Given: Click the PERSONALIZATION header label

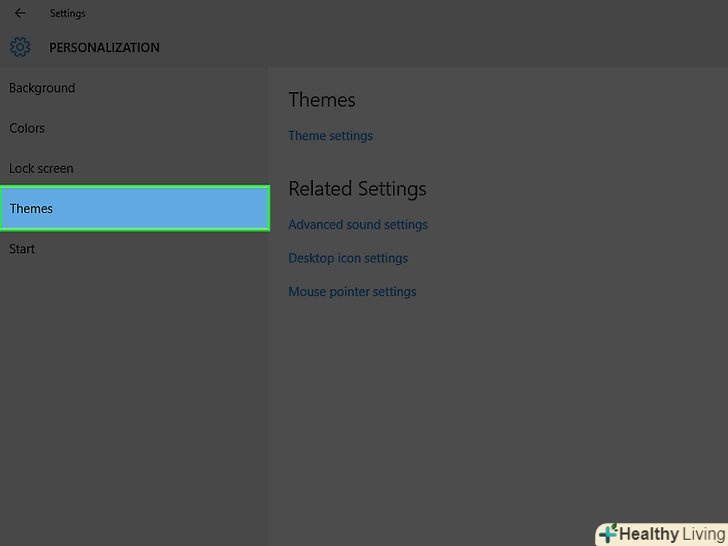Looking at the screenshot, I should (104, 47).
